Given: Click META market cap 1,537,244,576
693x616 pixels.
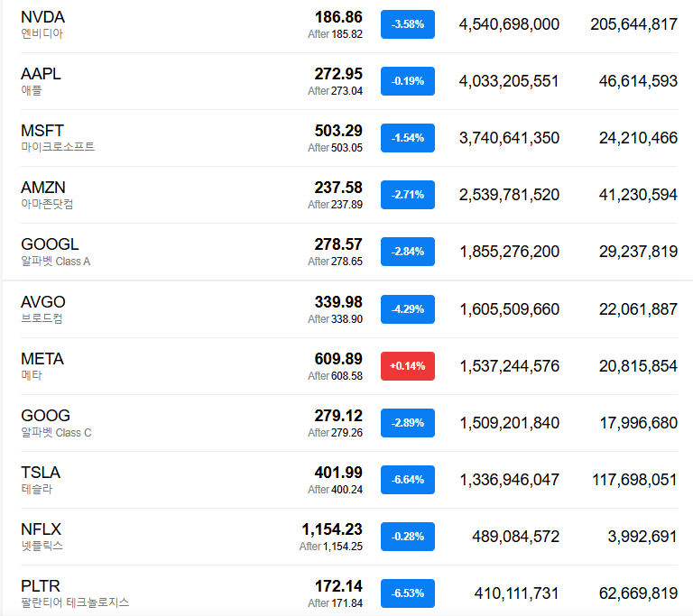Looking at the screenshot, I should (510, 366).
